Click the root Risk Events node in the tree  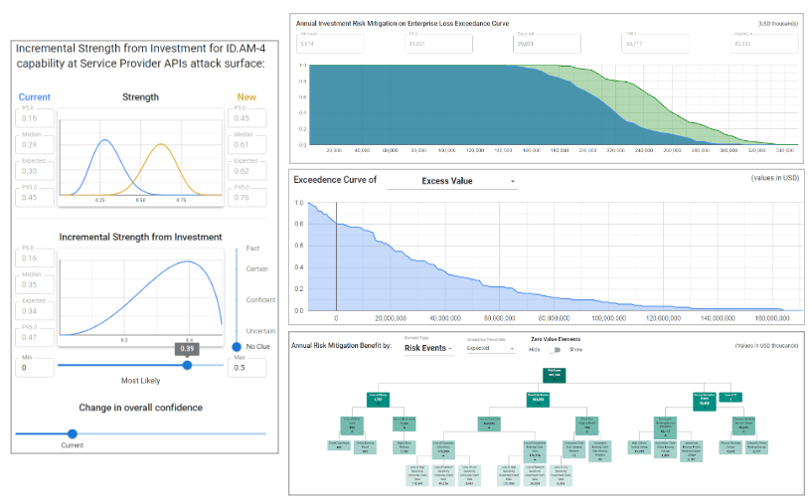point(555,375)
